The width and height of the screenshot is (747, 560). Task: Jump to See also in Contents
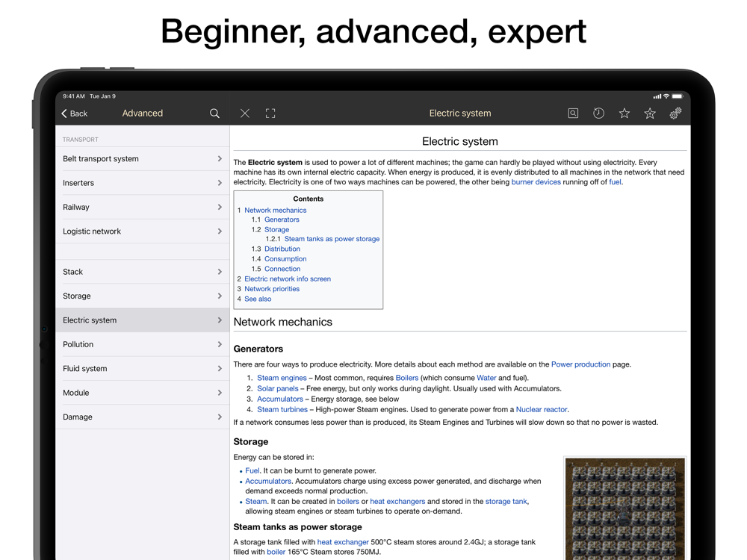(x=258, y=299)
